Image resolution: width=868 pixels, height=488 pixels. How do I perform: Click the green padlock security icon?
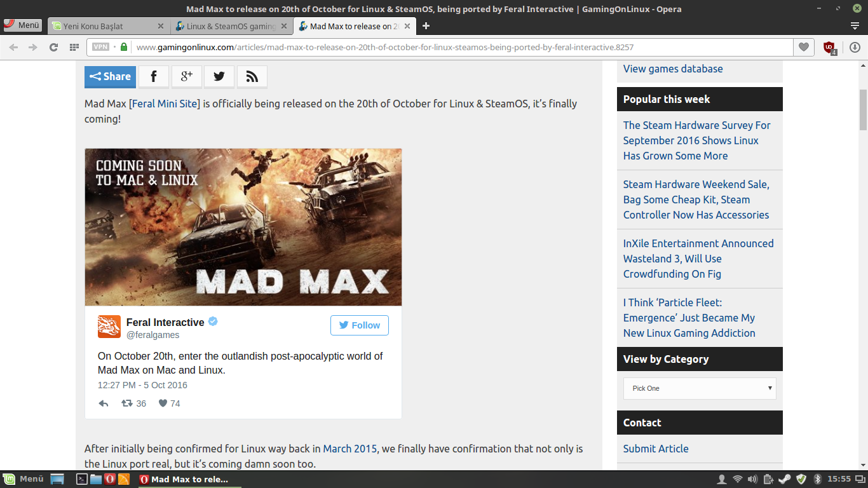pos(124,47)
